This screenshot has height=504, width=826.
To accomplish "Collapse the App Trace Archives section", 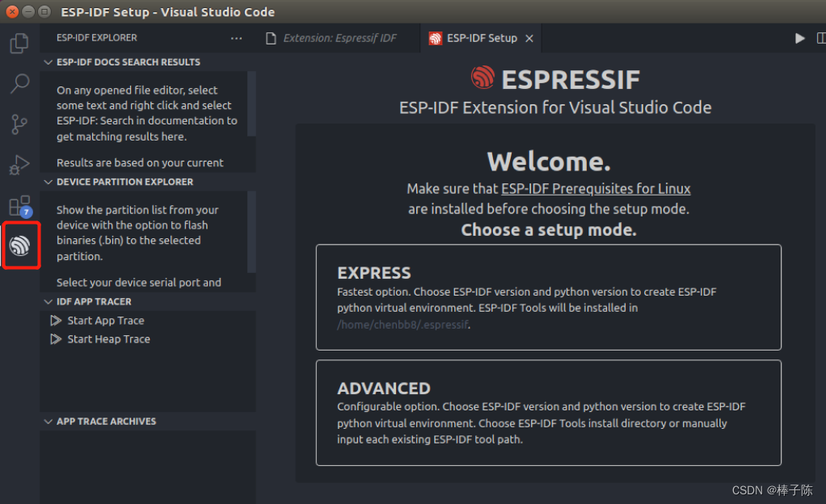I will click(48, 422).
